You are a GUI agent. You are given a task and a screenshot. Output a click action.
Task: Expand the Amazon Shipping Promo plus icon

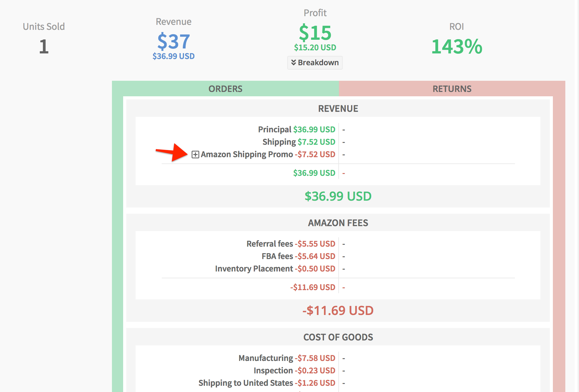pos(195,154)
